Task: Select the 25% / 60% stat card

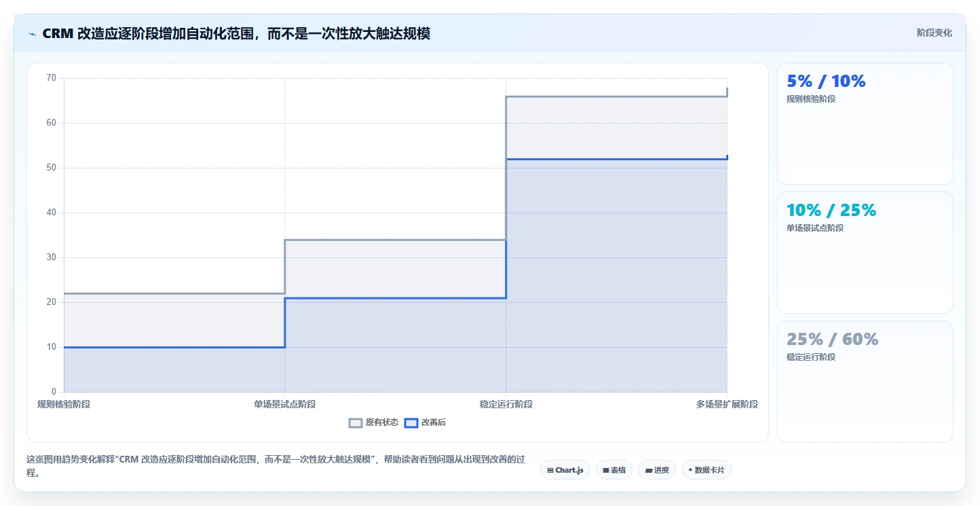Action: [865, 382]
